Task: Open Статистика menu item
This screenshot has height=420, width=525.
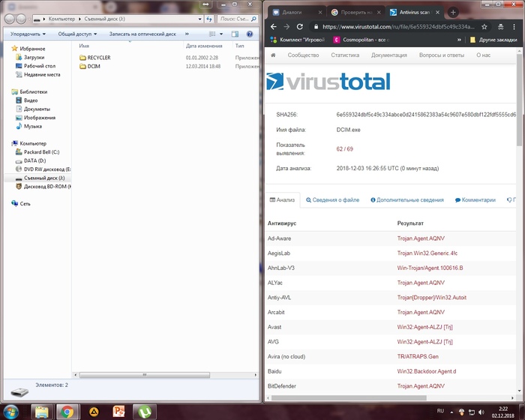Action: click(x=345, y=55)
